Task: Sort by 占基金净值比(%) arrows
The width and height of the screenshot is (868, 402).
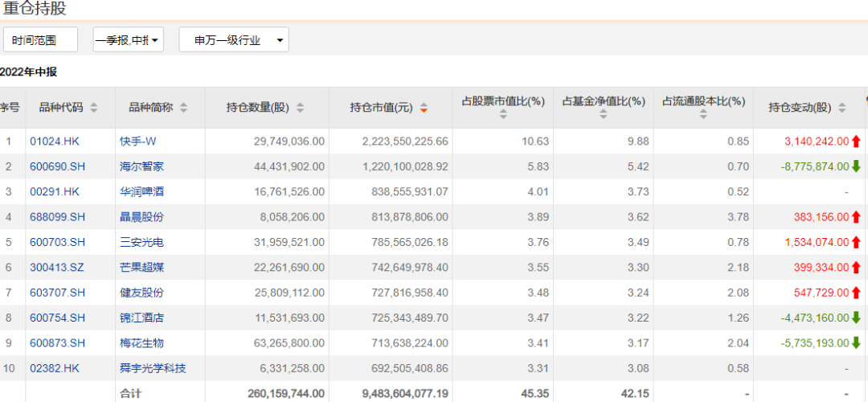Action: 604,114
